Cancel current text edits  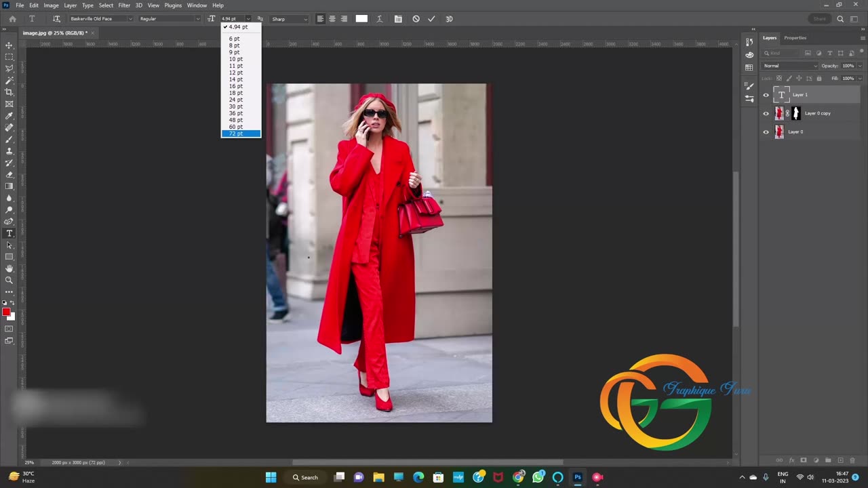pyautogui.click(x=416, y=19)
